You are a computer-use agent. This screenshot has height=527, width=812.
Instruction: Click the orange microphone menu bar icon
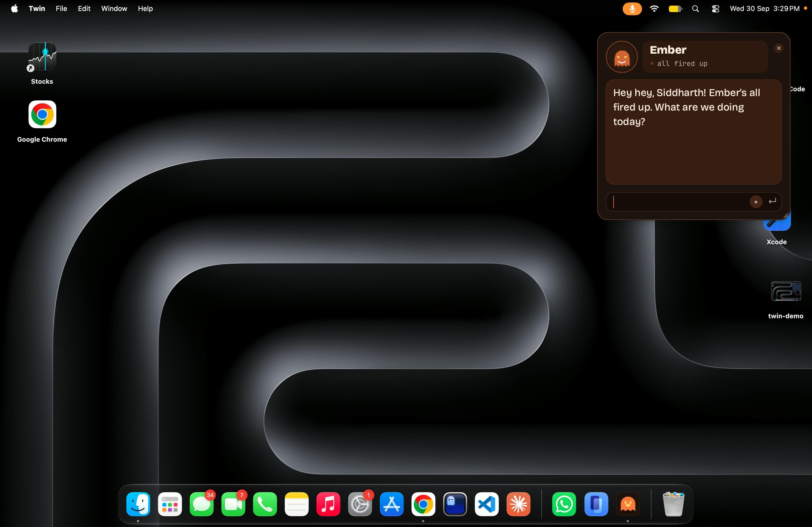pos(632,9)
